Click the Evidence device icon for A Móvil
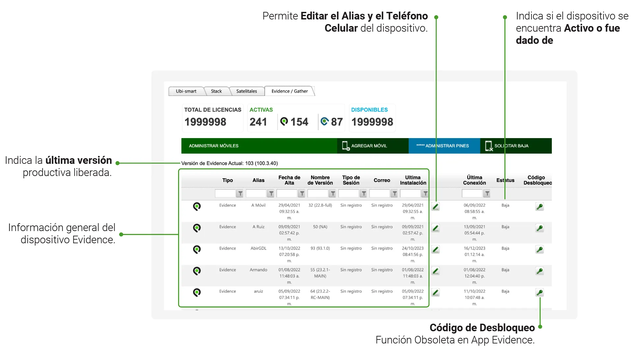Image resolution: width=644 pixels, height=354 pixels. [x=197, y=207]
